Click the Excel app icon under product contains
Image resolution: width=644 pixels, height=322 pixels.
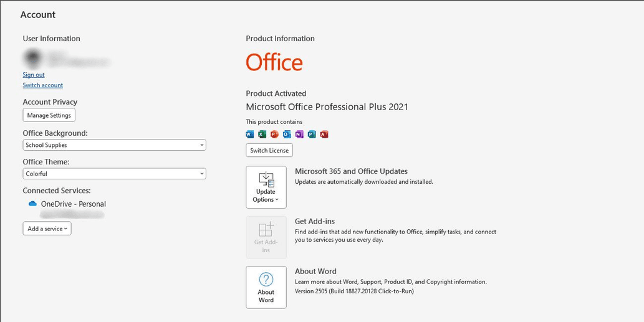click(x=262, y=134)
